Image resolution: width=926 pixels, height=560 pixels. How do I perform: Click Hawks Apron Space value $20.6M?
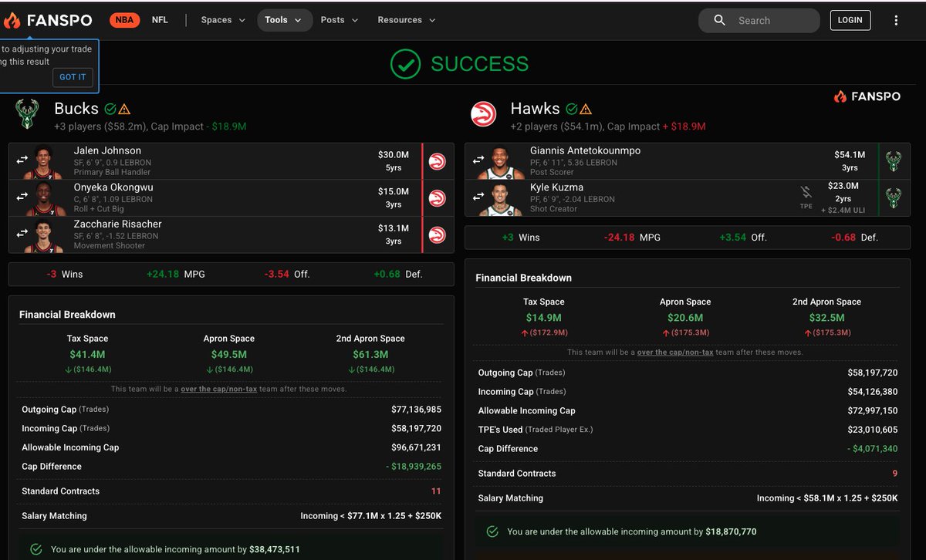(685, 318)
